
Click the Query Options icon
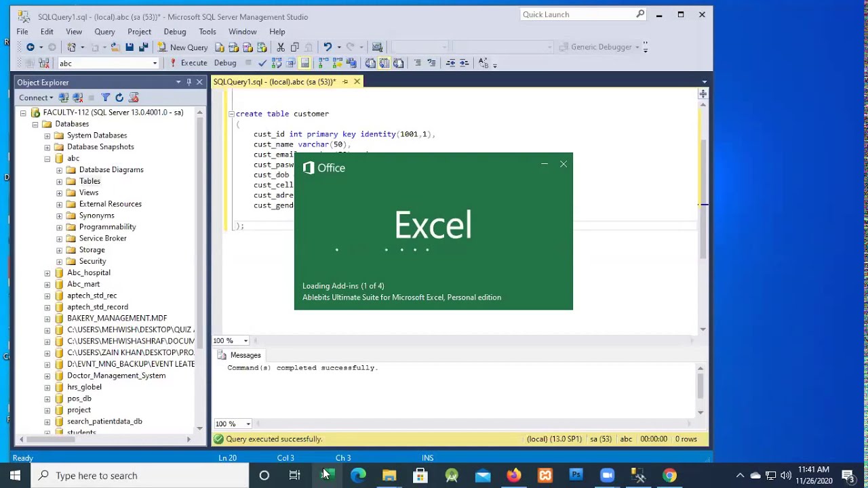(291, 63)
